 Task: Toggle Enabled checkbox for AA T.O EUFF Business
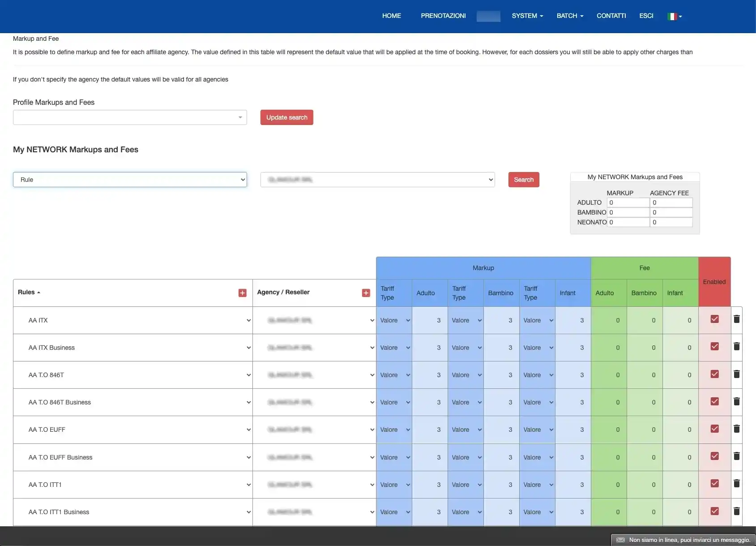pos(714,456)
